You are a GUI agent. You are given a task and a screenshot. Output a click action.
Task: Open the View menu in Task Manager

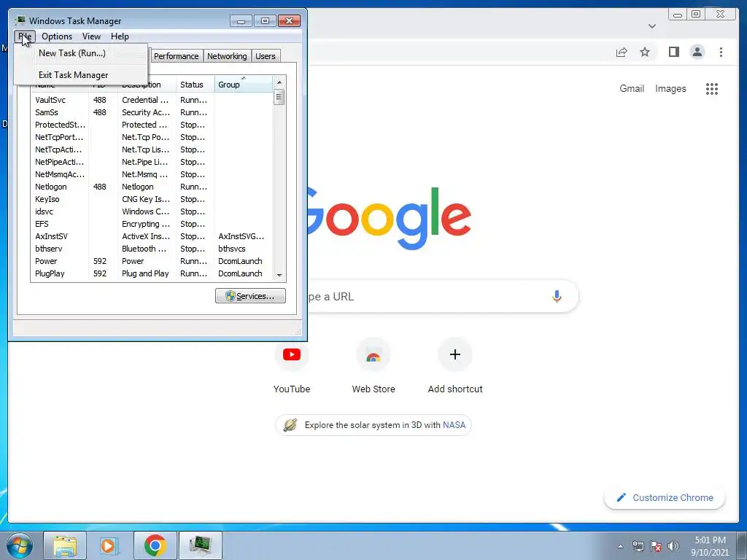click(91, 36)
